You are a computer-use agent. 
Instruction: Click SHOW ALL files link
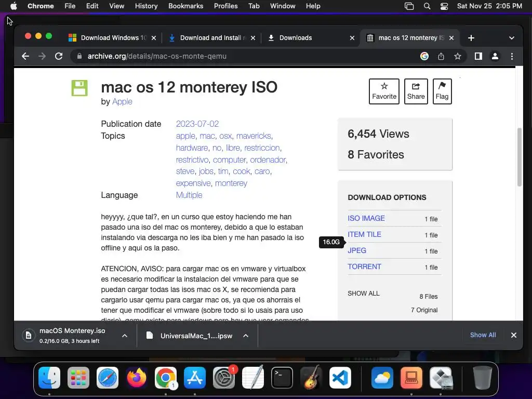363,293
